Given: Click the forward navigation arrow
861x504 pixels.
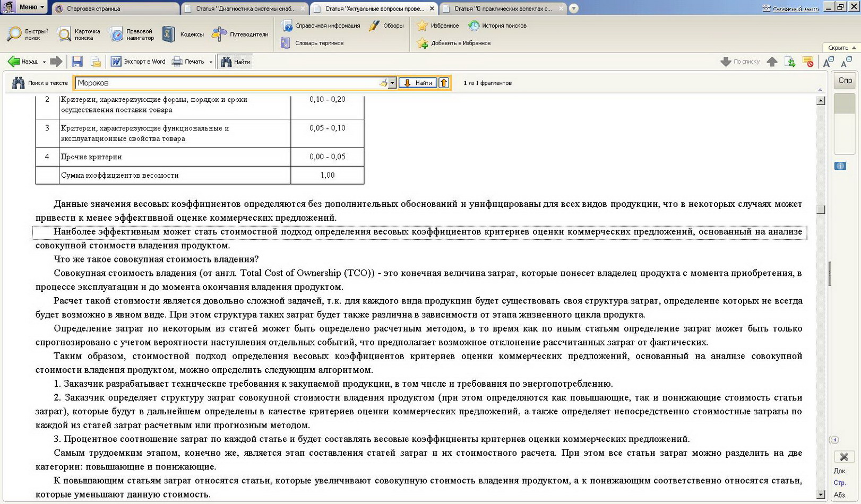Looking at the screenshot, I should [56, 62].
